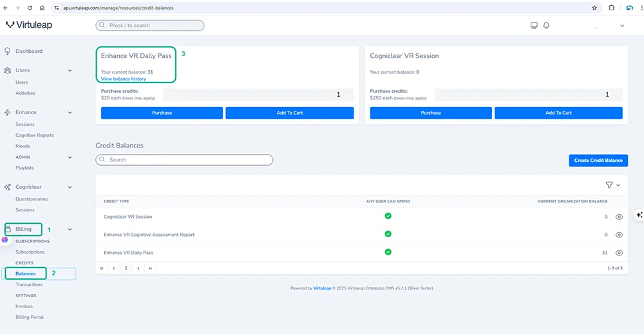Collapse the Enhance sidebar section chevron

coord(70,112)
